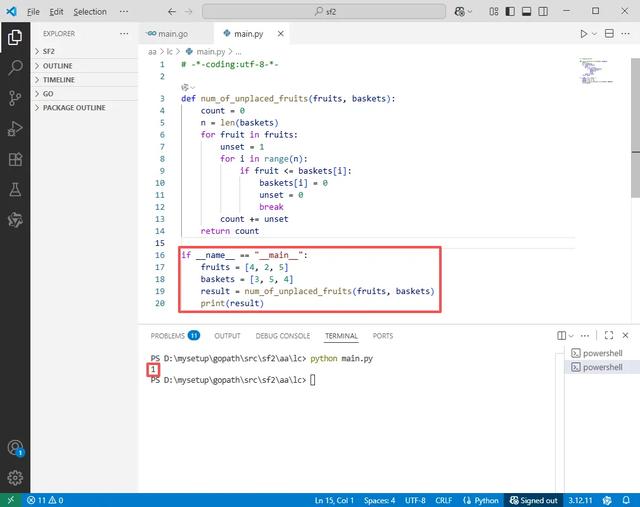Open notifications bell in status bar

pyautogui.click(x=626, y=500)
